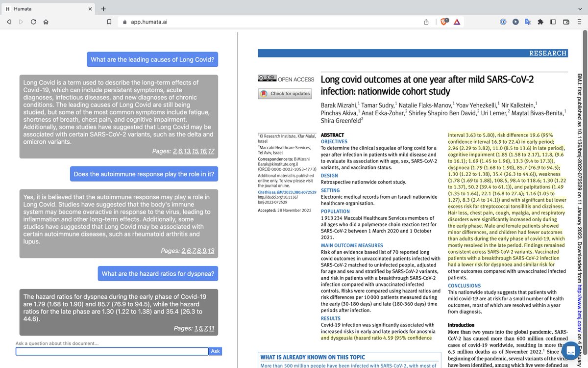588x368 pixels.
Task: Click the browser forward arrow
Action: [21, 22]
